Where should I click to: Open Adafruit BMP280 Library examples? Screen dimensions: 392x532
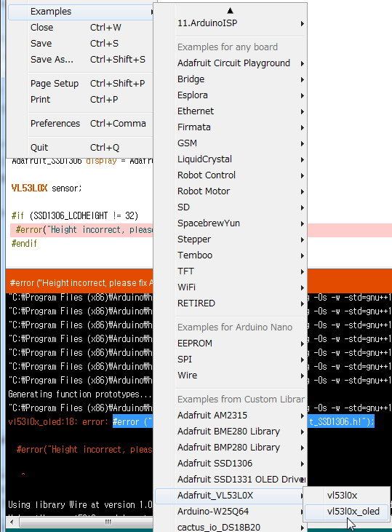[231, 448]
